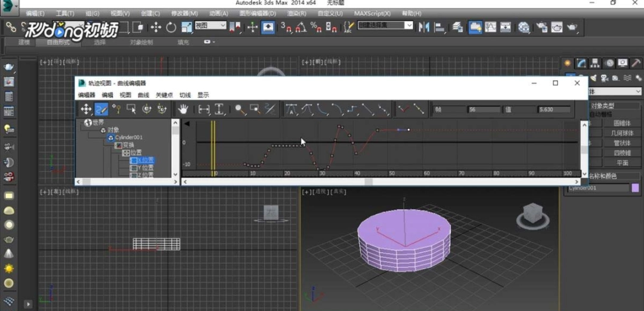
Task: Switch to the 自由形式 ribbon tab
Action: click(x=58, y=42)
